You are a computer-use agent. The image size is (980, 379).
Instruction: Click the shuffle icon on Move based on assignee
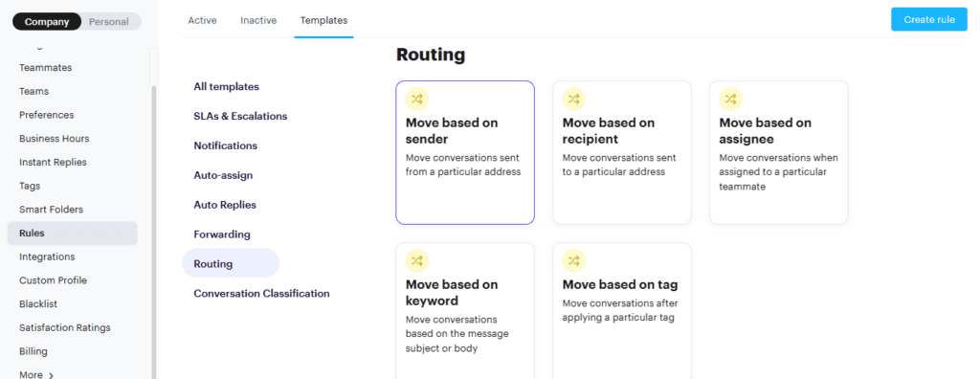731,99
